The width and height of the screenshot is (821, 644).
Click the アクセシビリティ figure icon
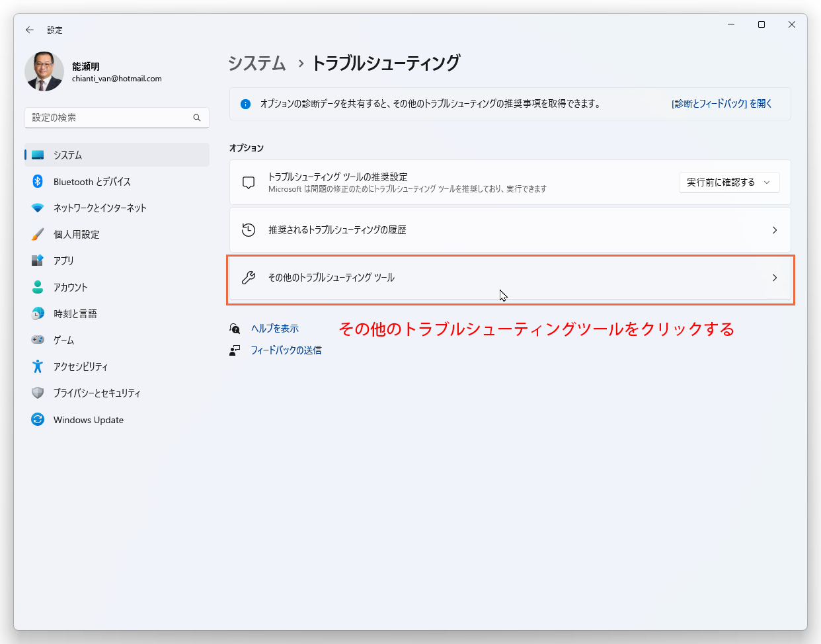coord(38,366)
